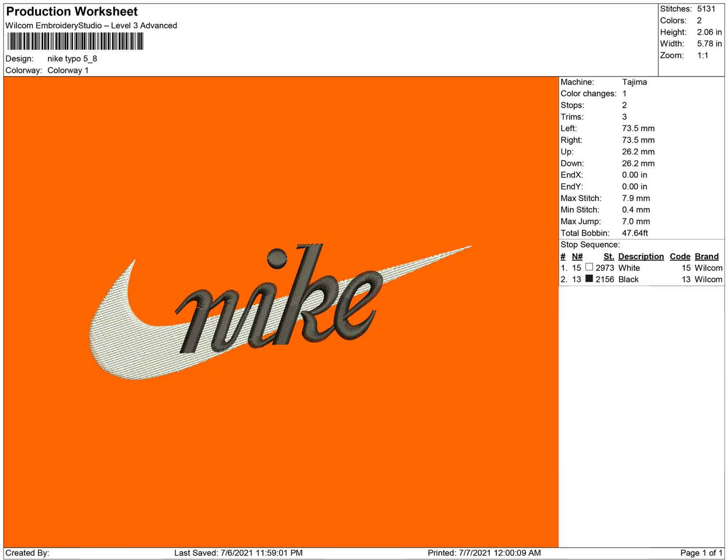Click the "Created By:" footer label
Viewport: 728px width, 560px height.
pos(27,553)
